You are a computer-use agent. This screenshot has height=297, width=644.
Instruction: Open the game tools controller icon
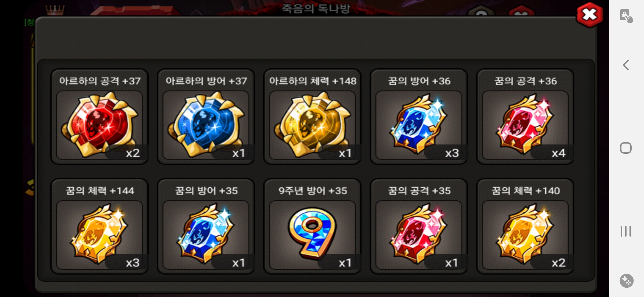[x=626, y=281]
